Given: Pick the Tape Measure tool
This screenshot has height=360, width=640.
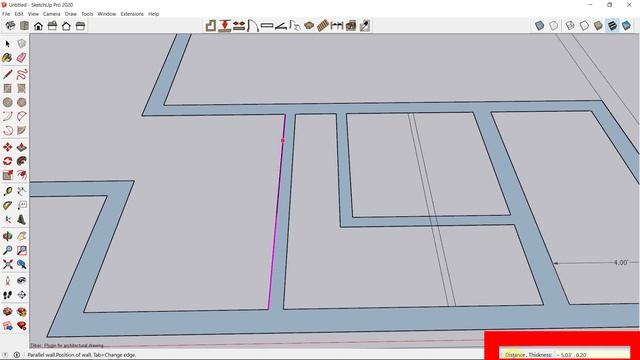Looking at the screenshot, I should [x=7, y=191].
